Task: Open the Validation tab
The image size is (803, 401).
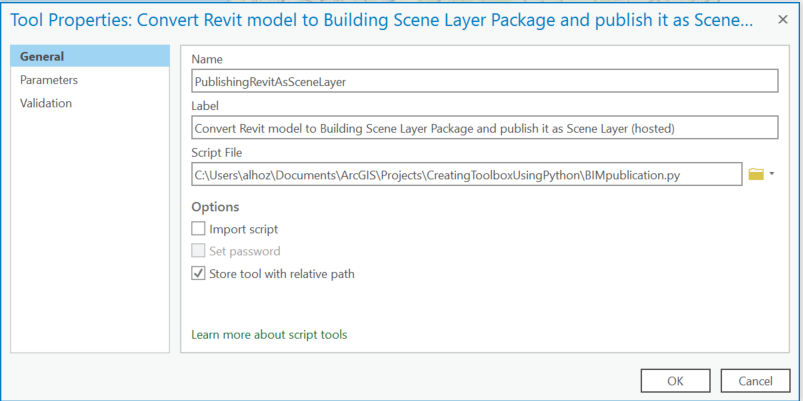Action: point(46,103)
